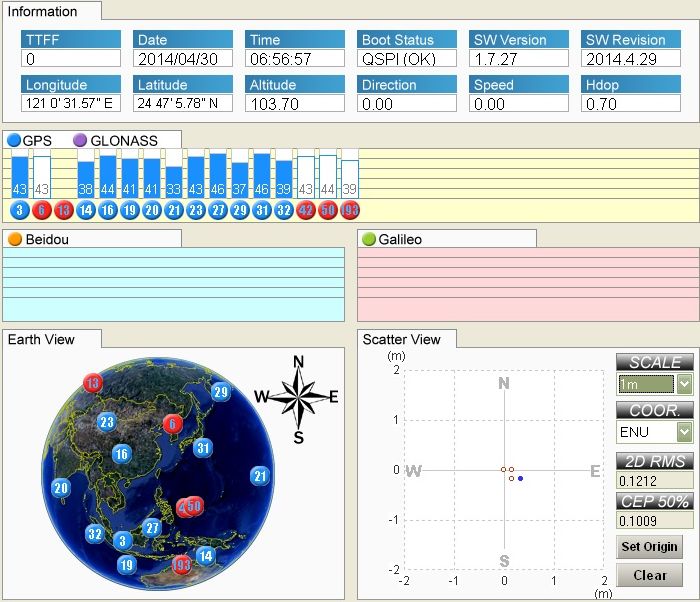Click red satellite 6 badge under signal bars
Image resolution: width=700 pixels, height=602 pixels.
coord(42,210)
